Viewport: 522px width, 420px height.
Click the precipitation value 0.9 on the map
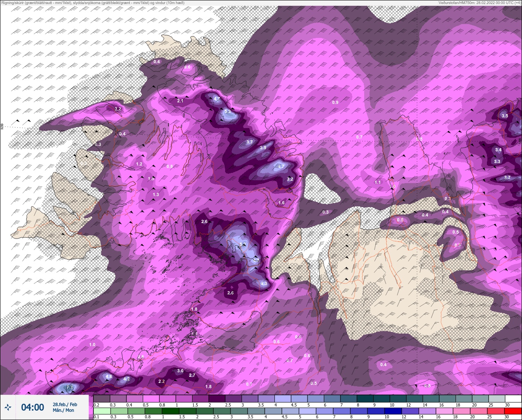click(x=335, y=102)
